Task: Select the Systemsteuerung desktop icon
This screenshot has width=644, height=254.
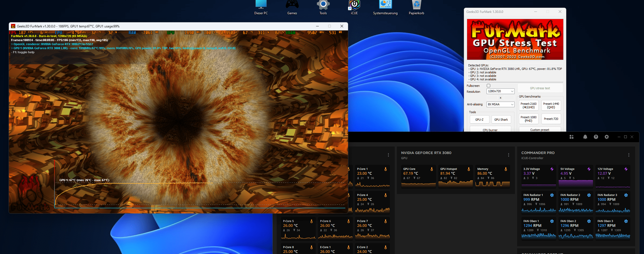Action: click(385, 8)
